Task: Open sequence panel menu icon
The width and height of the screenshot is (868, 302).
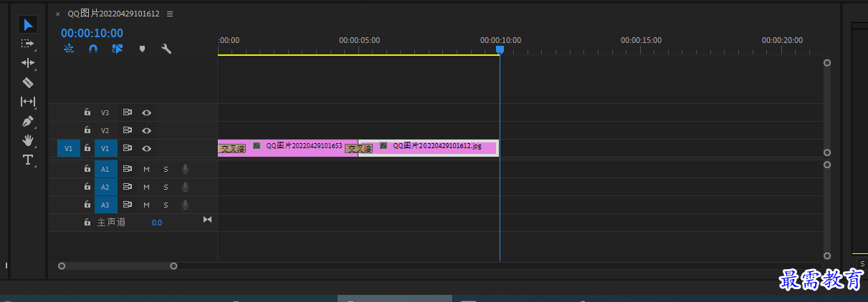Action: coord(169,14)
